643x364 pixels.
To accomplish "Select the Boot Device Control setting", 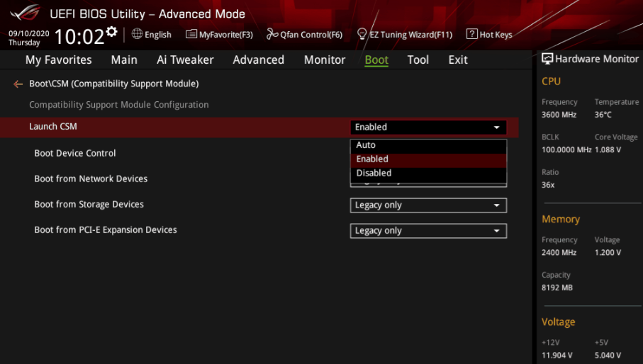I will coord(75,153).
